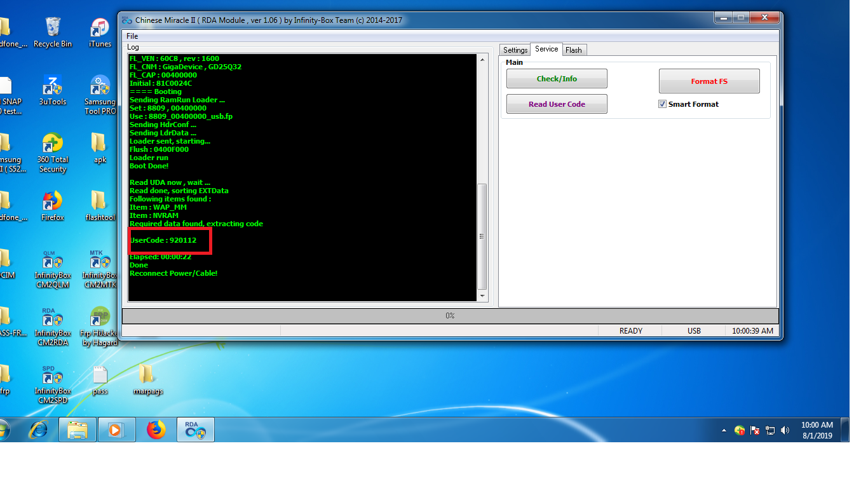The height and width of the screenshot is (488, 868).
Task: Toggle the Smart Format checkbox
Action: (x=663, y=104)
